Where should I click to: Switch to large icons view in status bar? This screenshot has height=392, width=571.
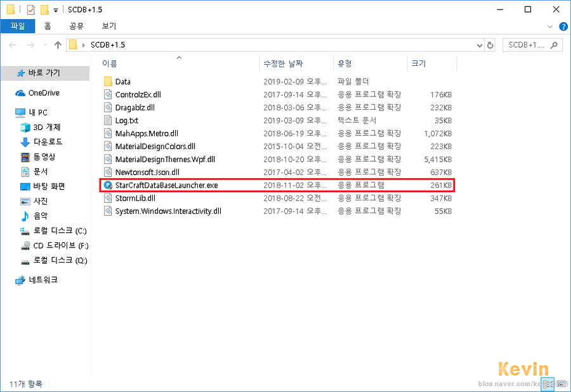coord(561,384)
